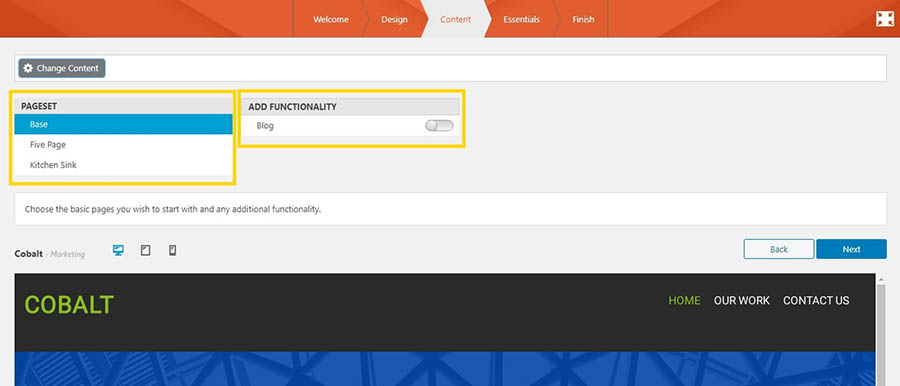Click the Change Content button
This screenshot has width=900, height=386.
(62, 68)
